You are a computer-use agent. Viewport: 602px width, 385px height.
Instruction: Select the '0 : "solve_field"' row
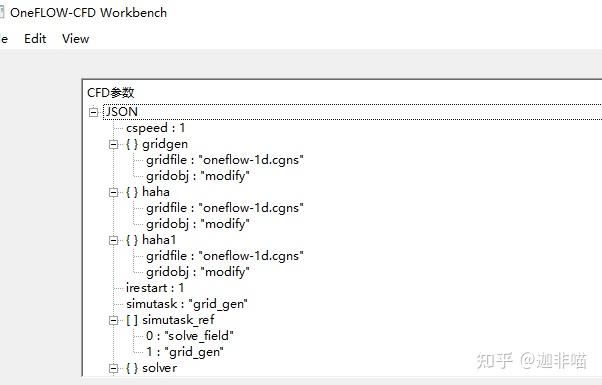[x=190, y=336]
